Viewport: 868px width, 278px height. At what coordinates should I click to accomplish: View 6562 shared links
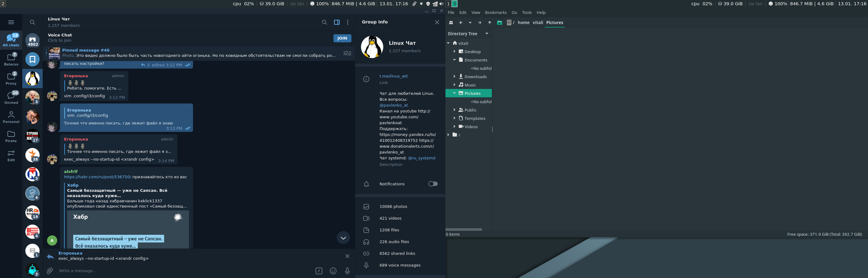400,253
